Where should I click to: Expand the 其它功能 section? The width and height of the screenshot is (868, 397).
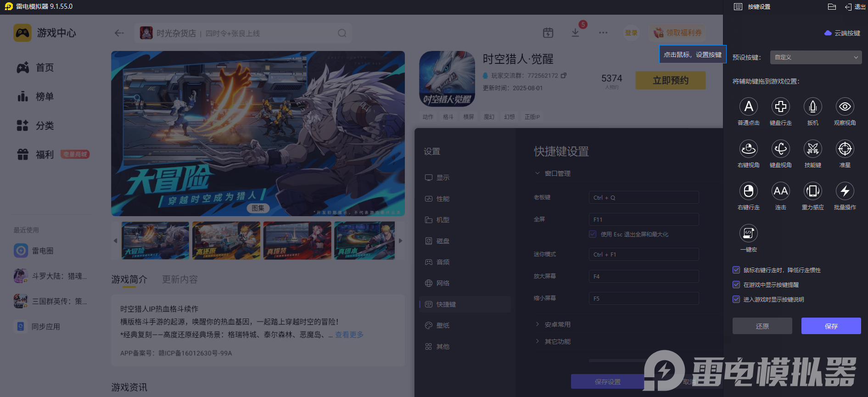pos(553,341)
